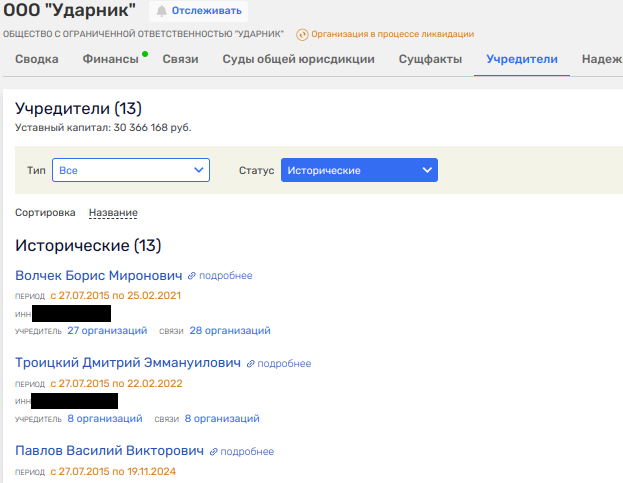Click the Организация в процессе ликвидации notice
The image size is (623, 483).
point(393,34)
